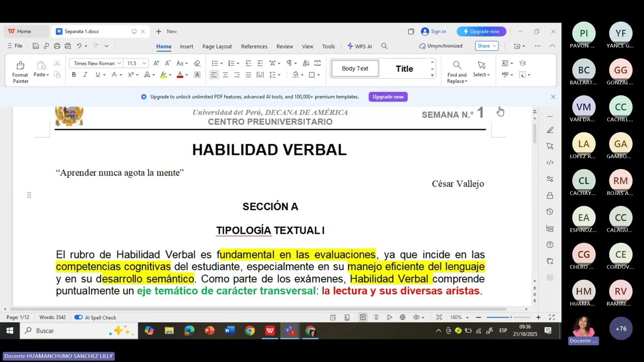The height and width of the screenshot is (362, 644).
Task: Toggle bold formatting
Action: 74,75
